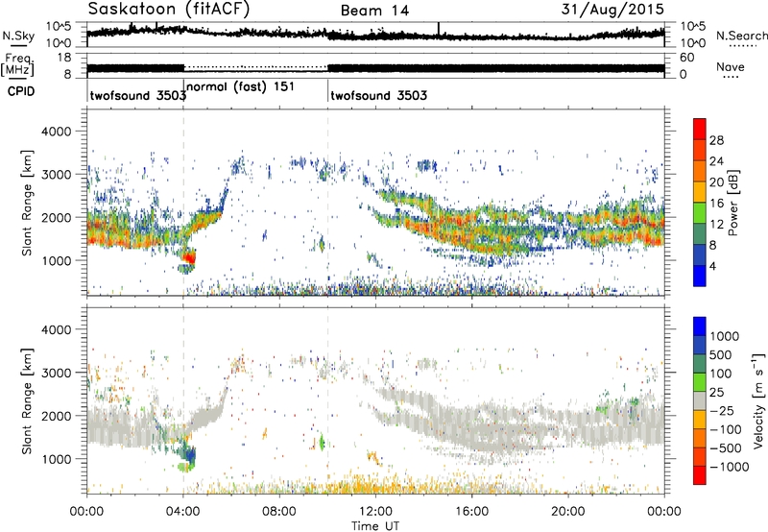Click the "20:00" time axis tick label

pyautogui.click(x=567, y=512)
